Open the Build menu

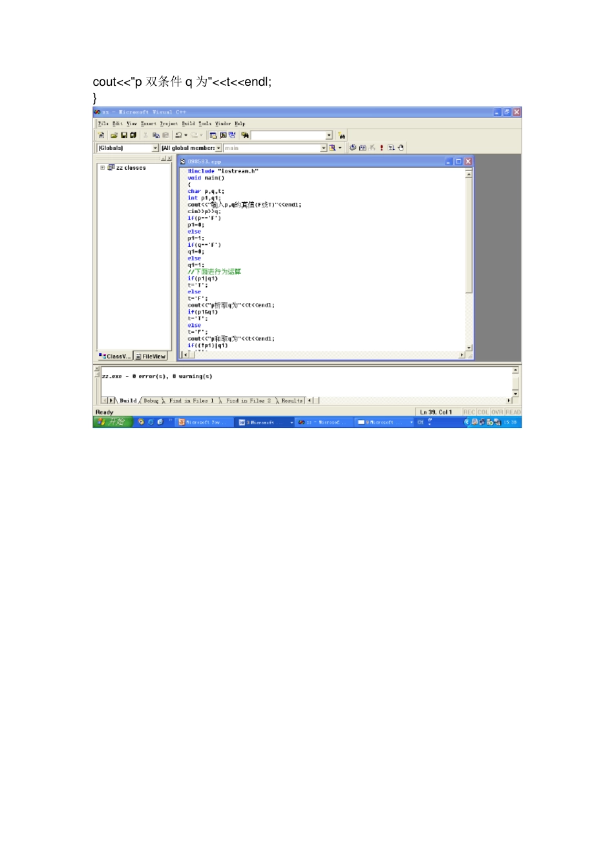tap(189, 123)
